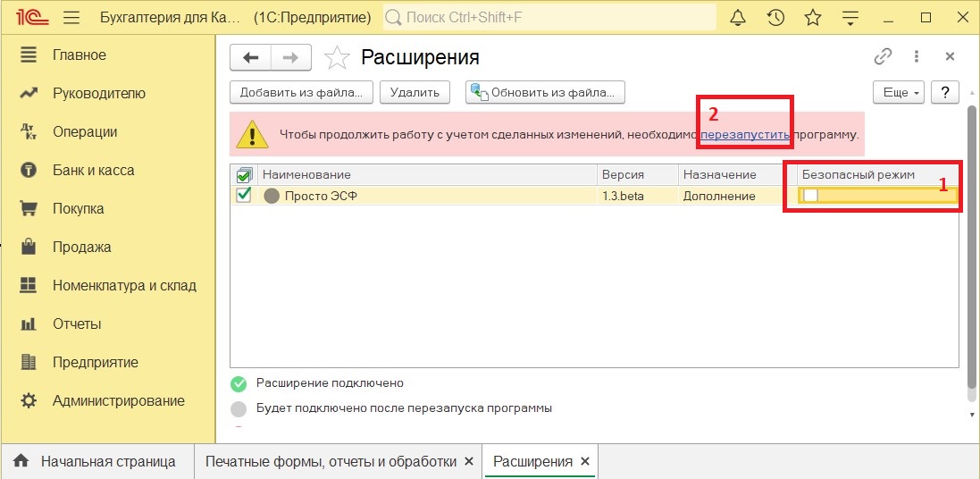Click Добавить из файла button
The width and height of the screenshot is (980, 479).
[x=301, y=93]
